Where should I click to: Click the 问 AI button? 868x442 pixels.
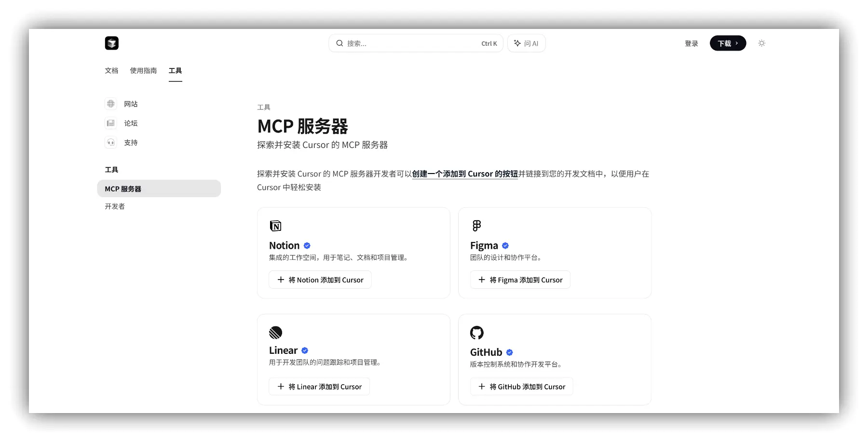526,43
